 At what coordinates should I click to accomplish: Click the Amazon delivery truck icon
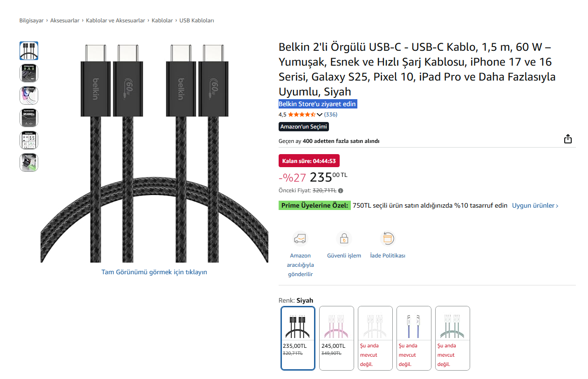point(301,238)
